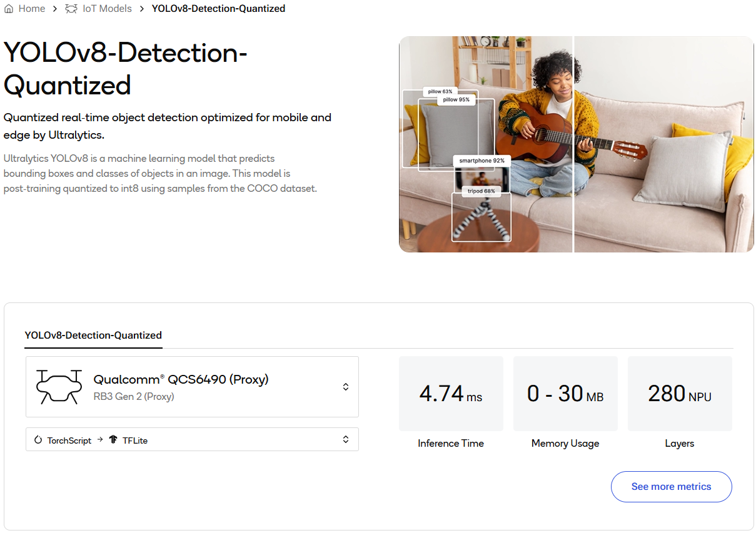Click the TFLite logo icon
Image resolution: width=756 pixels, height=533 pixels.
113,440
